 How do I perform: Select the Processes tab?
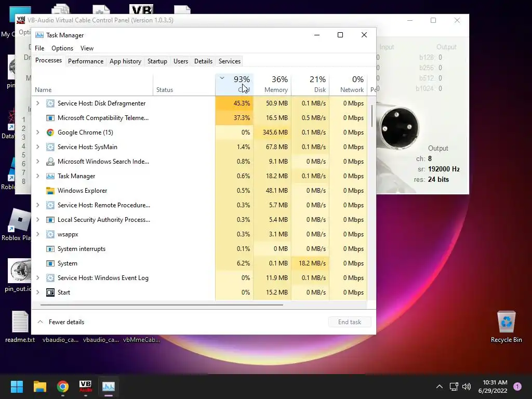pos(48,60)
